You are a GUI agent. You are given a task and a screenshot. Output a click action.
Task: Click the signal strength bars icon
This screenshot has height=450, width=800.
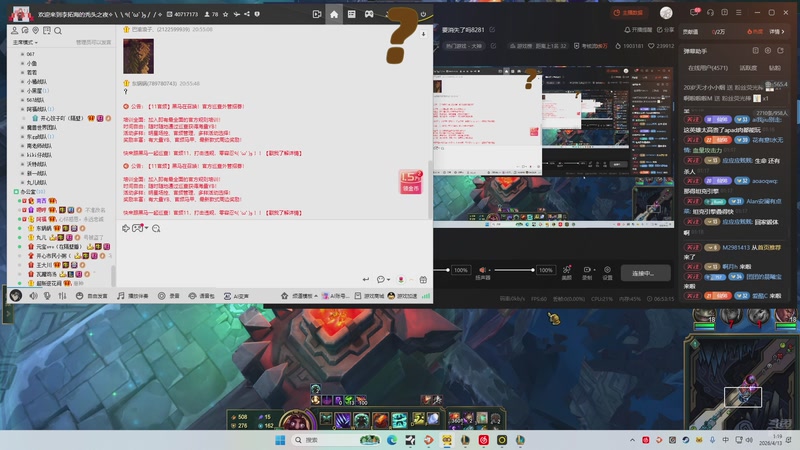click(426, 296)
